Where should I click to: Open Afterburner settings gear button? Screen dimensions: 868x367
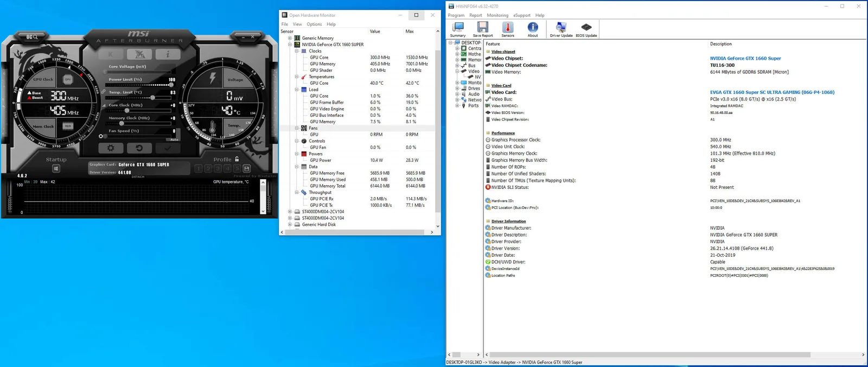[111, 148]
